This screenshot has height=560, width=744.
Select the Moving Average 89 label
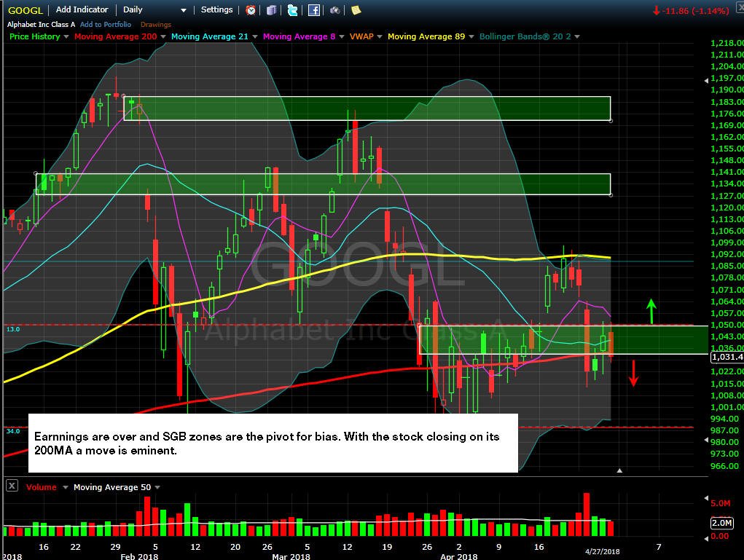426,36
